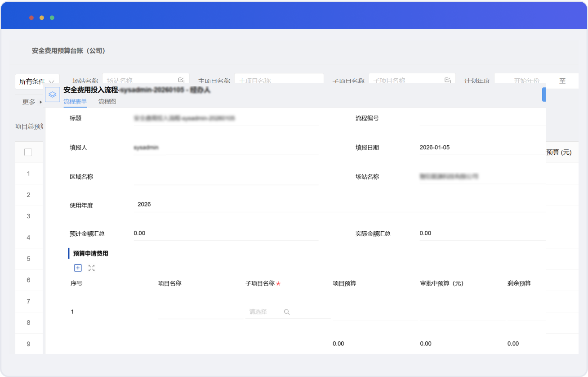Click the green window dot in title bar
588x377 pixels.
[x=52, y=18]
